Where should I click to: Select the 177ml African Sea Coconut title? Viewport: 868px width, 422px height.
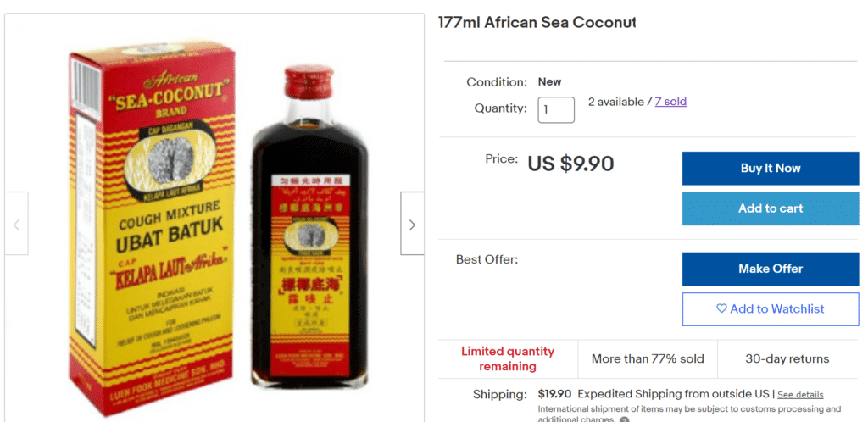click(x=537, y=22)
